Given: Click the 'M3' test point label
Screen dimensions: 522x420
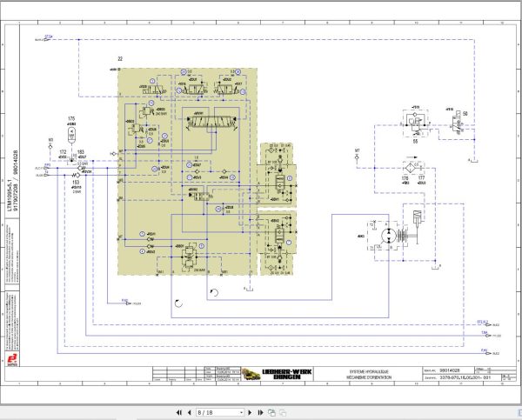Looking at the screenshot, I should click(50, 140).
